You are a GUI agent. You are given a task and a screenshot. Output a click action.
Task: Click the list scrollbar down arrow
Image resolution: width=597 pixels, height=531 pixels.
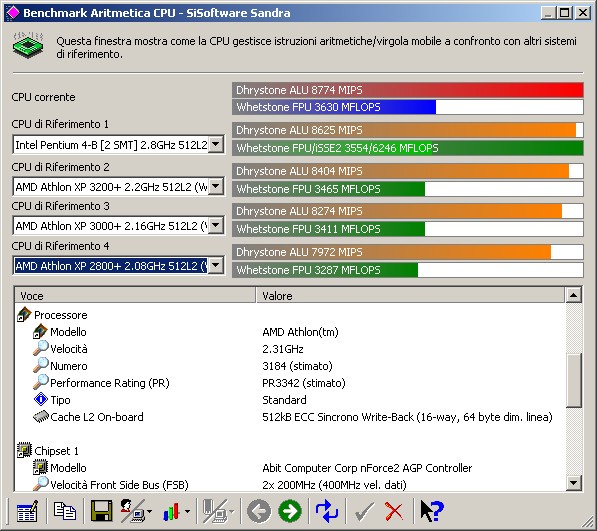pos(573,483)
